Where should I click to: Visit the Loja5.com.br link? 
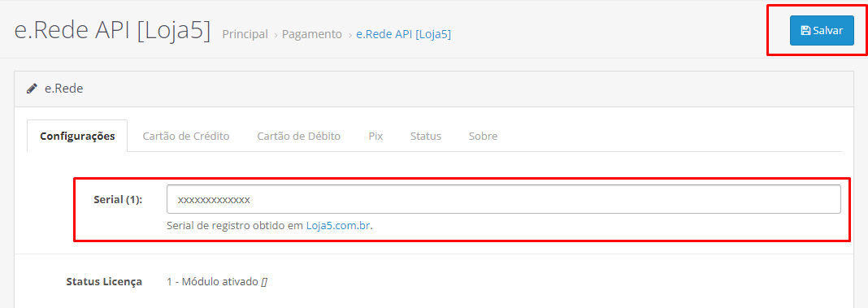[x=338, y=226]
